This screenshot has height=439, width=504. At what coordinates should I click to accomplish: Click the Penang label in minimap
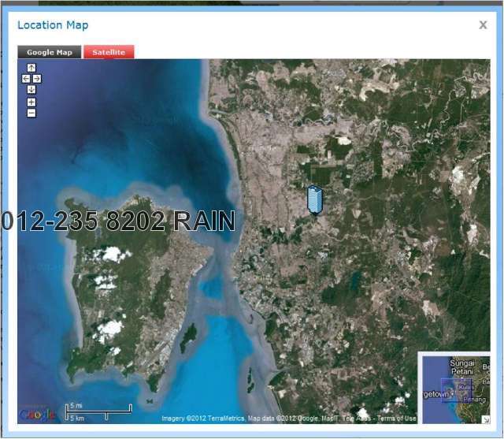(x=474, y=400)
